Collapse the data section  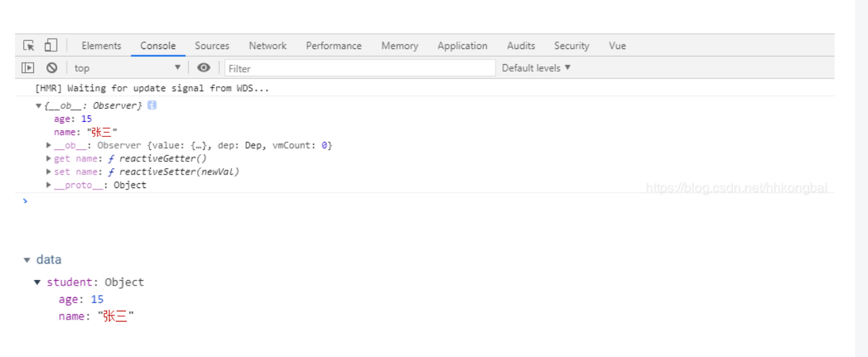[27, 260]
